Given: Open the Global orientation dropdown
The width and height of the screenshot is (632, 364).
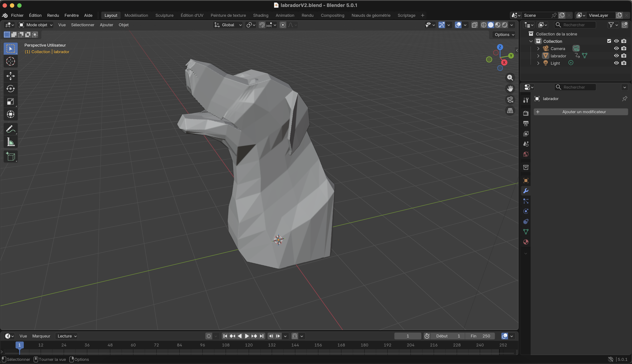Looking at the screenshot, I should point(228,25).
